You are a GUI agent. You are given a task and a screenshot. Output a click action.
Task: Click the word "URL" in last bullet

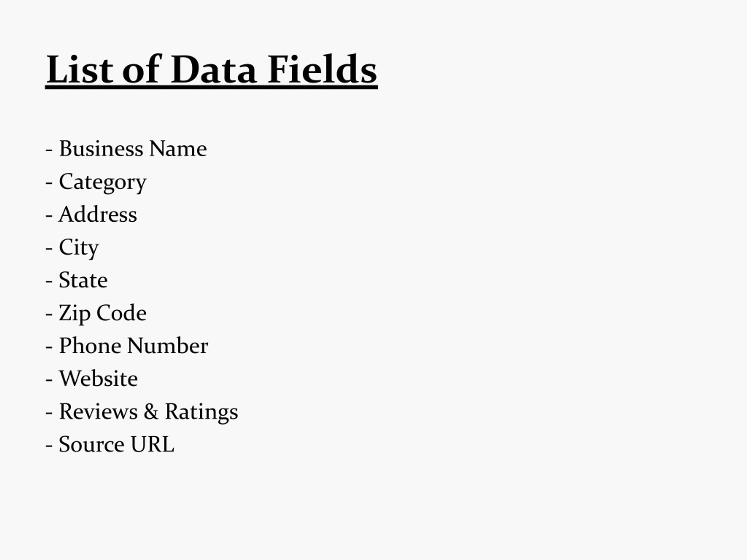pos(152,444)
